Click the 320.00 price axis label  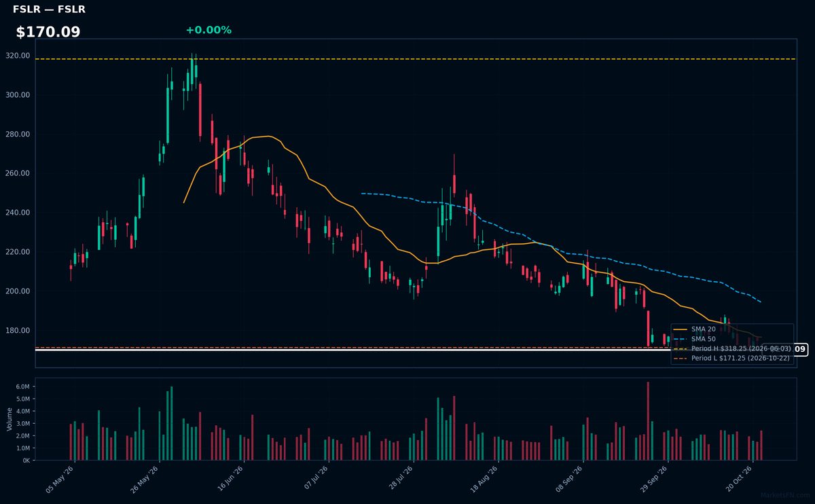click(x=18, y=56)
